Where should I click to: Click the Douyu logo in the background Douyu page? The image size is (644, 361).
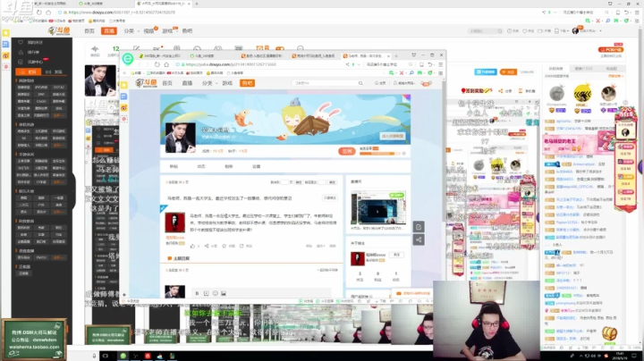coord(59,30)
